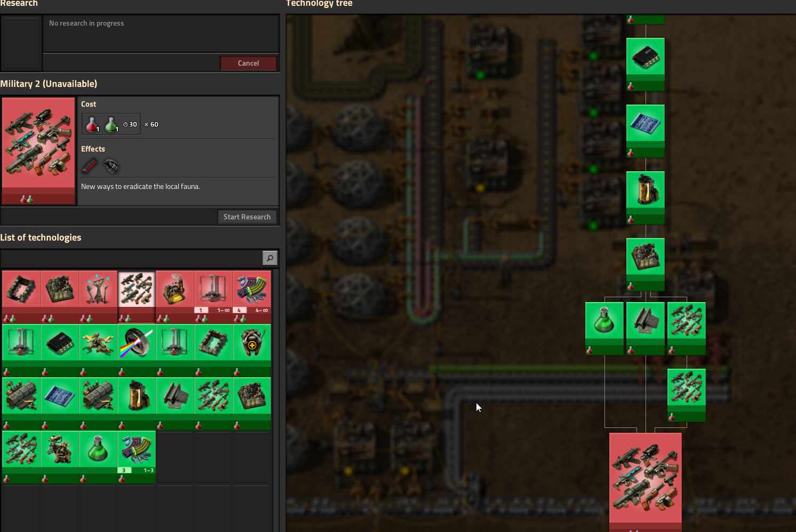Select green yellow-inserters technology in list
The image size is (796, 532).
click(x=98, y=350)
